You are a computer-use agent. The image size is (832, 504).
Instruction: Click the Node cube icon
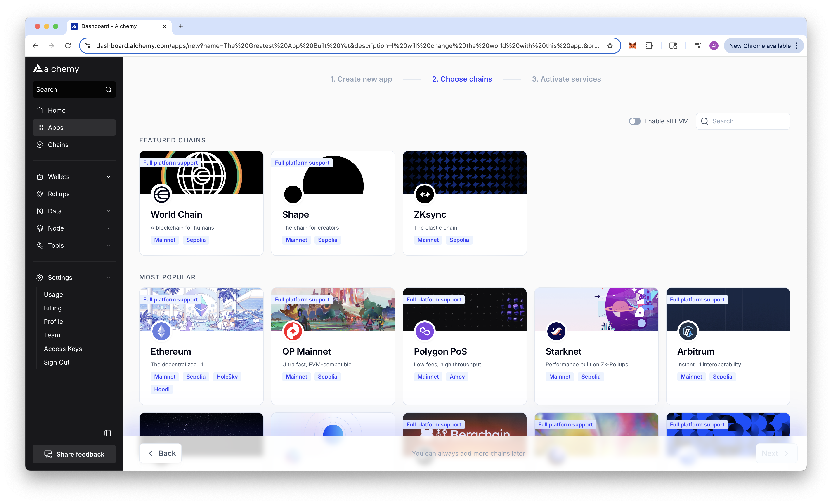pos(40,228)
